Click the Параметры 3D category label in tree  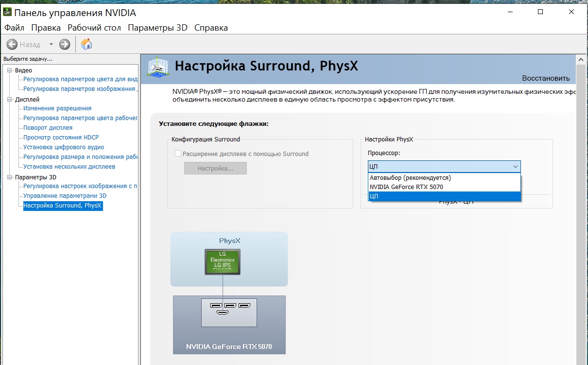tap(35, 177)
